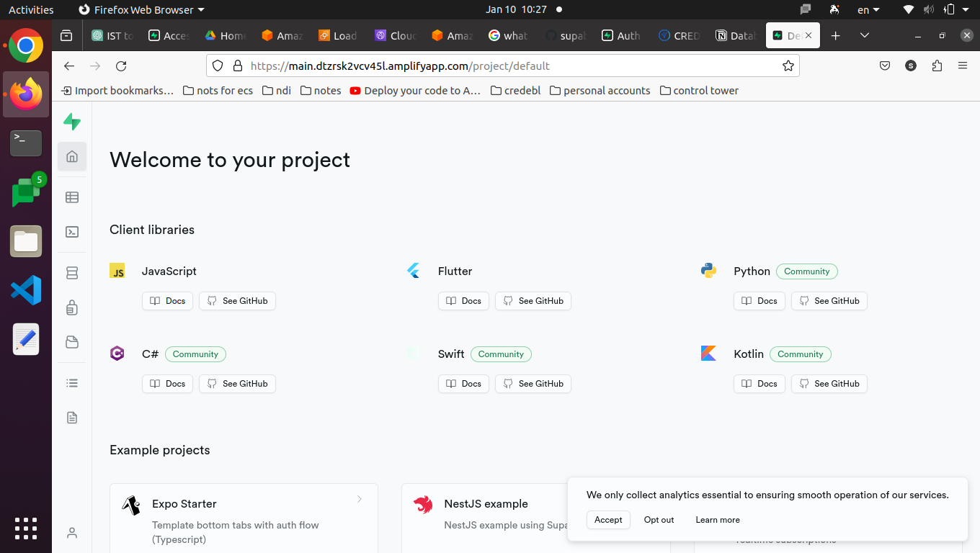This screenshot has height=553, width=980.
Task: Open the API Docs document sidebar icon
Action: (72, 418)
